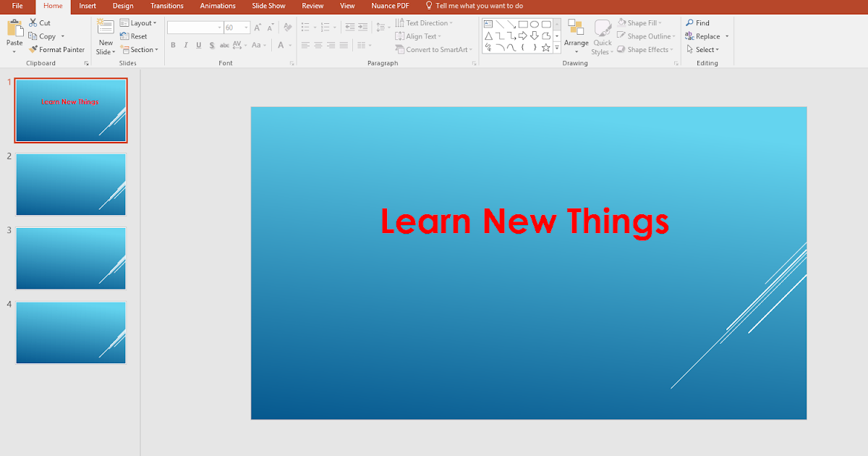Apply underline to text

pos(198,45)
